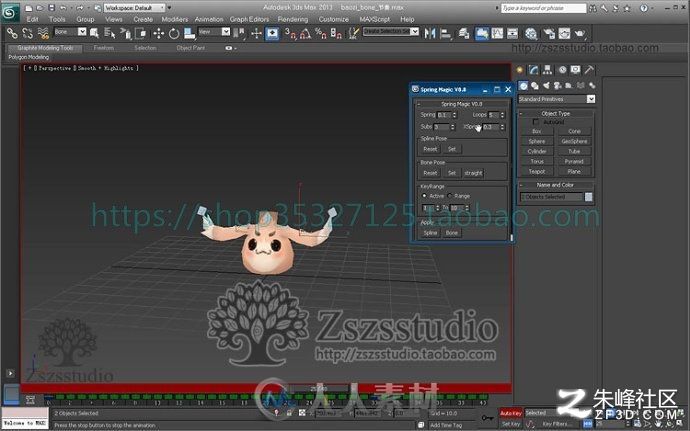Open the Material Editor icon
The height and width of the screenshot is (431, 690).
pos(531,33)
